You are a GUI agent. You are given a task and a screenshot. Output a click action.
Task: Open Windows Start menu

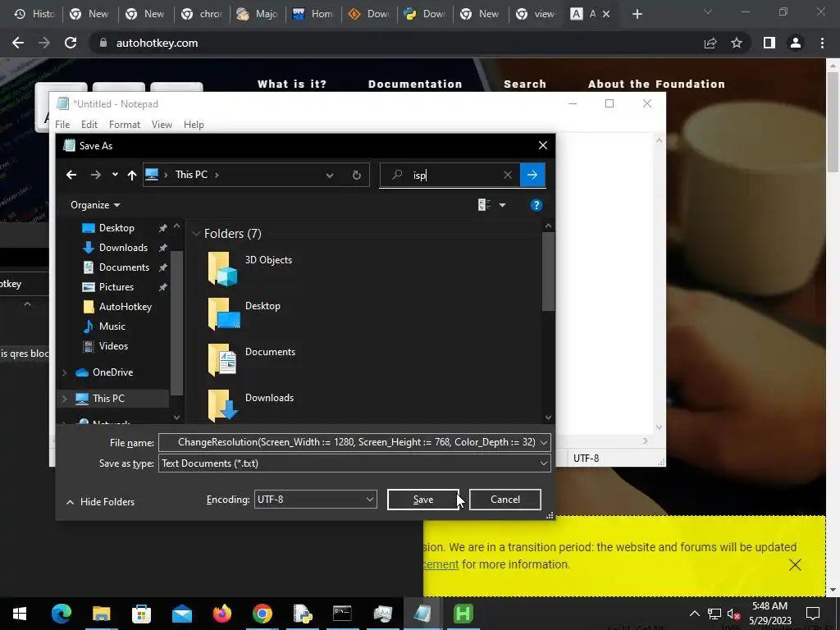point(20,614)
